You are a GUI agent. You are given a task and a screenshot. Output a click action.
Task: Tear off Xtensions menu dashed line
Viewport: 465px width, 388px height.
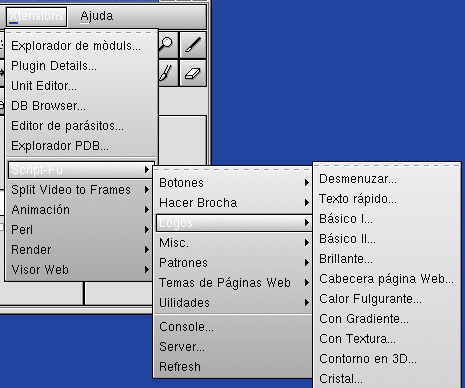[82, 33]
